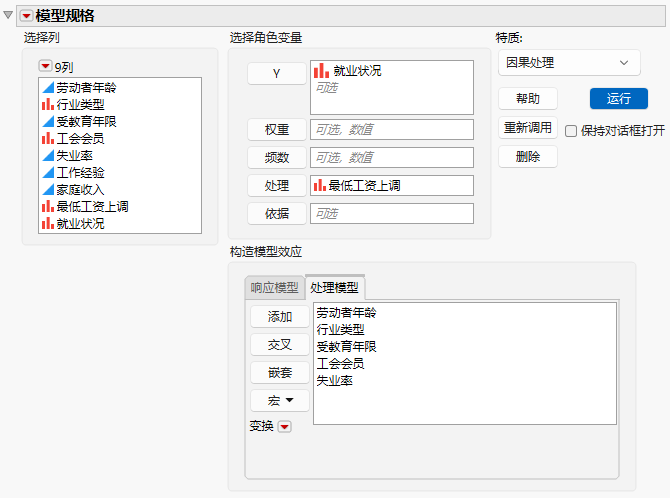Image resolution: width=670 pixels, height=498 pixels.
Task: Select 就业状况 in the column list
Action: [x=80, y=224]
